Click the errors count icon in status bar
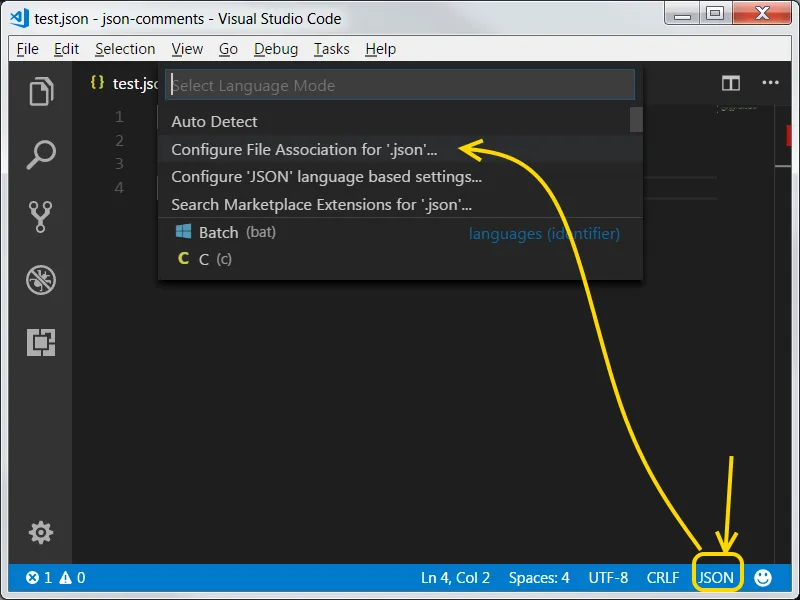Viewport: 800px width, 600px height. (x=33, y=578)
